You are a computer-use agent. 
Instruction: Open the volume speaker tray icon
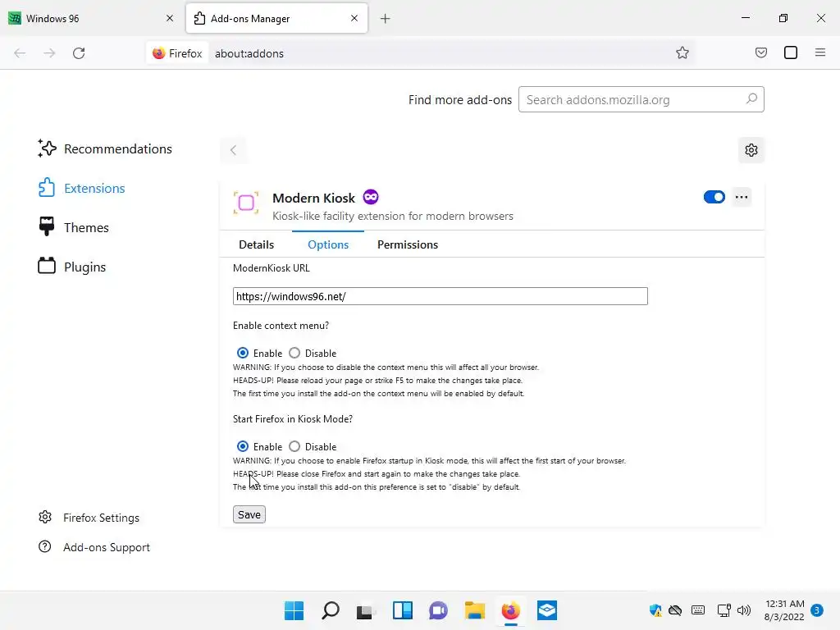click(x=743, y=610)
